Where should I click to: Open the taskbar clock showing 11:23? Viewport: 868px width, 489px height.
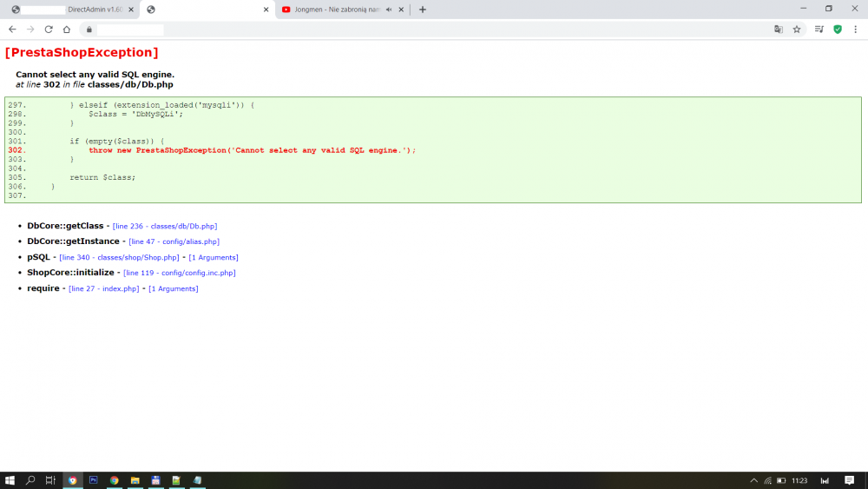tap(799, 480)
